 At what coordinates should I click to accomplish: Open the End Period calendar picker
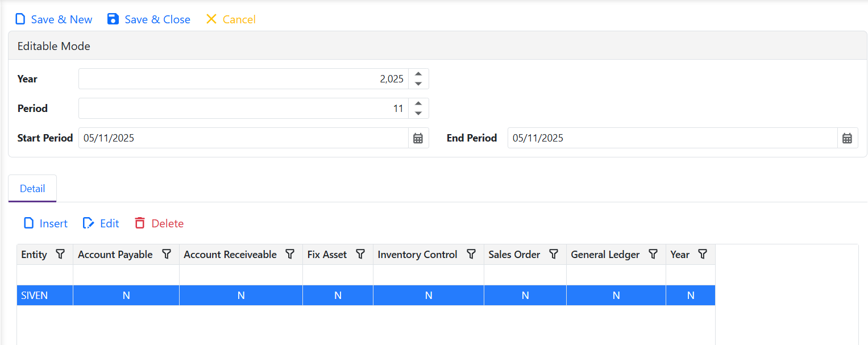[848, 138]
